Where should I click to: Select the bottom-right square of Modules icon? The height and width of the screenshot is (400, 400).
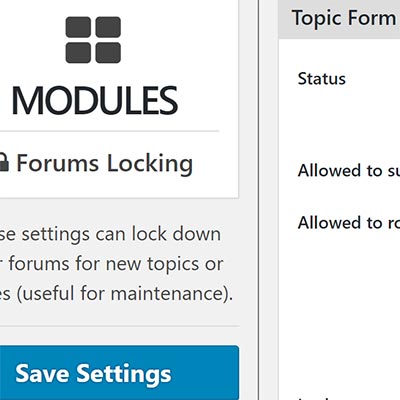pyautogui.click(x=108, y=53)
